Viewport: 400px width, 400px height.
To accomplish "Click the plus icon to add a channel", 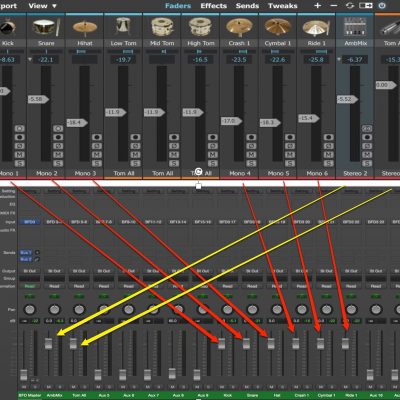I will (x=317, y=6).
